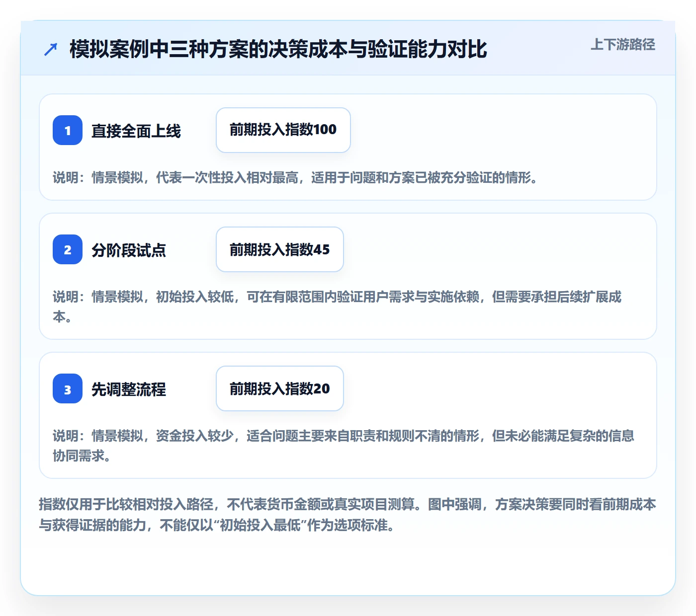Click the description starting 说明：情景模拟，代表一次性投入
The image size is (696, 616).
tap(296, 177)
